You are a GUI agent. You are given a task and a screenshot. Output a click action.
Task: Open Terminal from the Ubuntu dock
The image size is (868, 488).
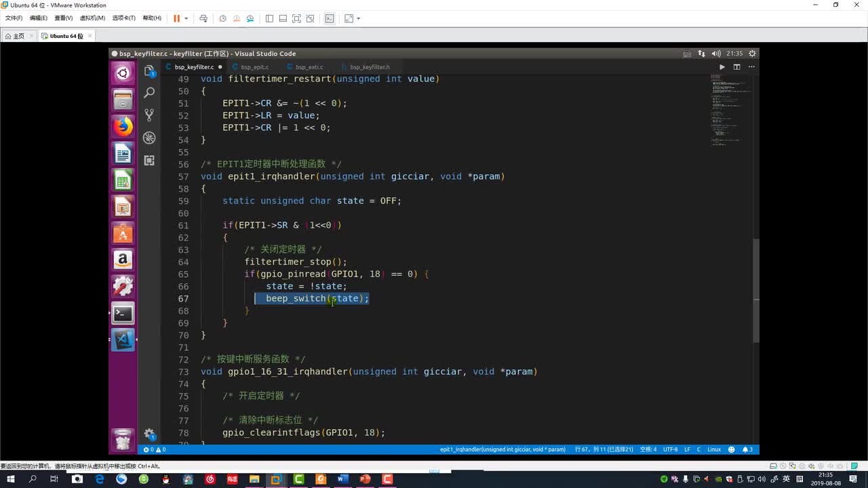point(123,313)
